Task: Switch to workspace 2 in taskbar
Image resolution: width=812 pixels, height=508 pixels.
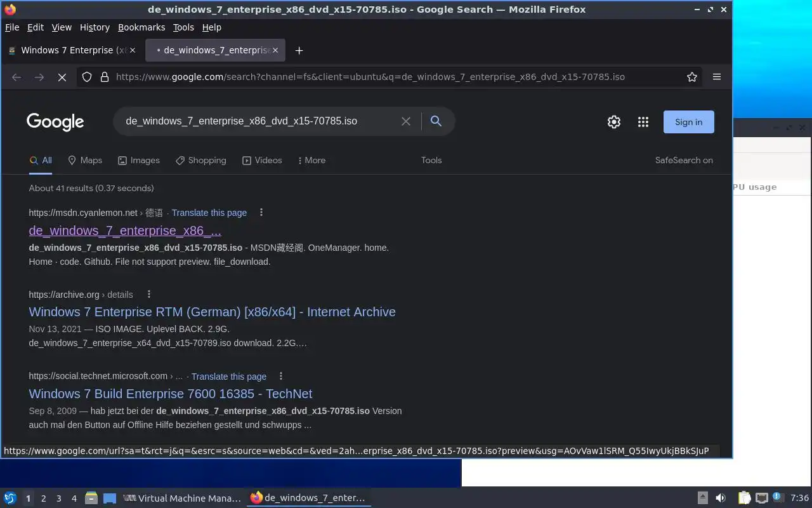Action: pyautogui.click(x=43, y=498)
